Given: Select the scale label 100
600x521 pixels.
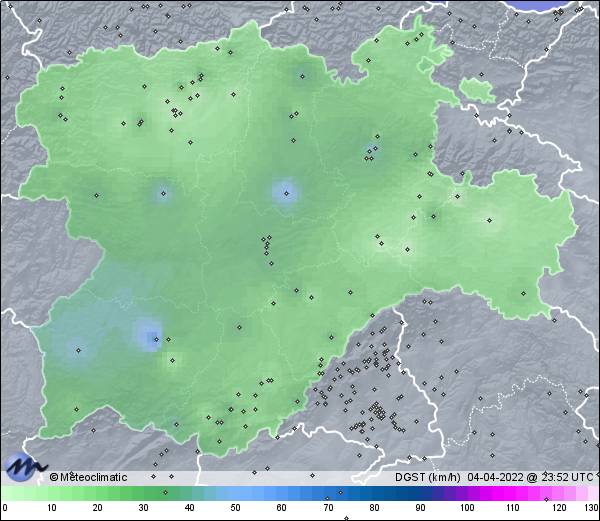Looking at the screenshot, I should pos(467,508).
